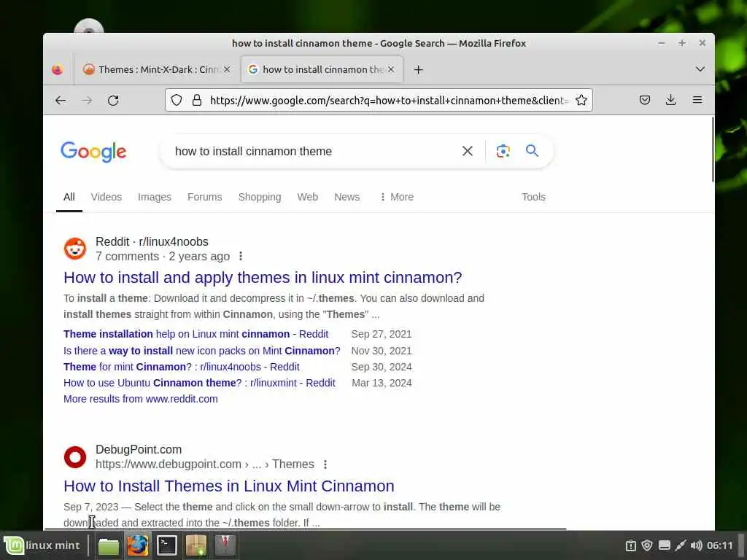Click the red tie application in taskbar
Image resolution: width=747 pixels, height=560 pixels.
pyautogui.click(x=225, y=545)
